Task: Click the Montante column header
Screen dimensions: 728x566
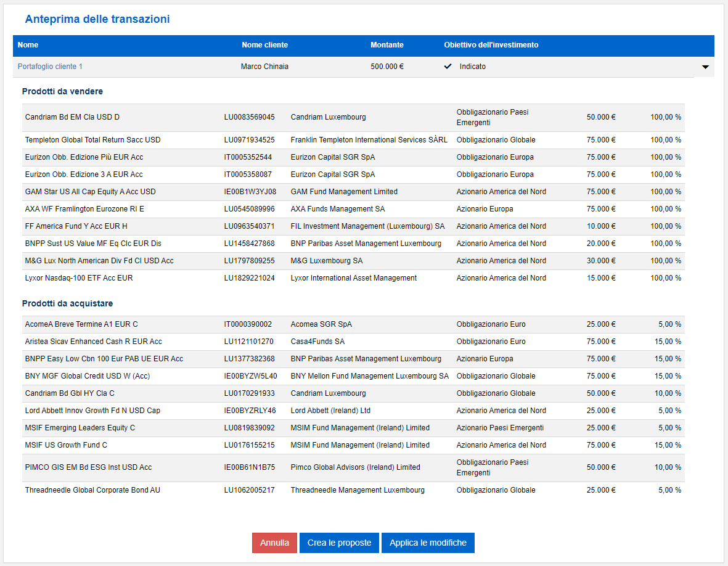Action: tap(386, 45)
